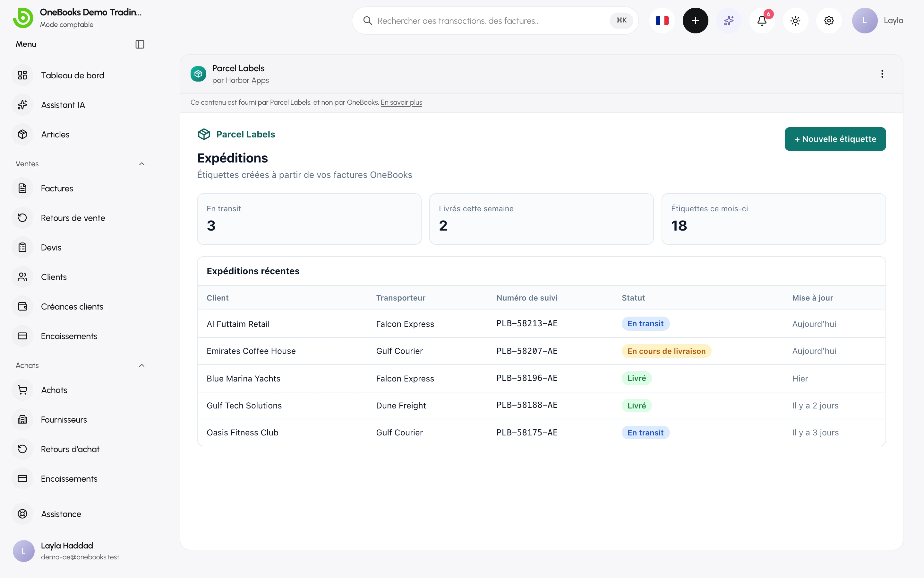Collapse the Achats section chevron

click(142, 365)
